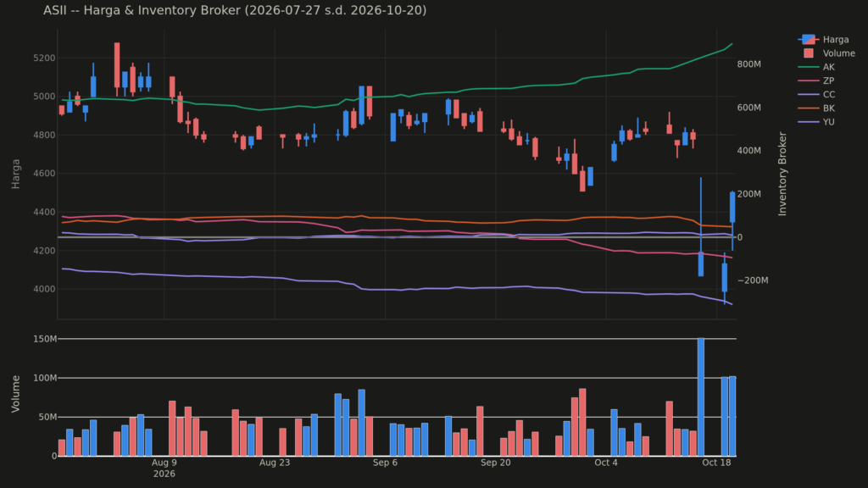Toggle the CC broker legend entry

816,95
